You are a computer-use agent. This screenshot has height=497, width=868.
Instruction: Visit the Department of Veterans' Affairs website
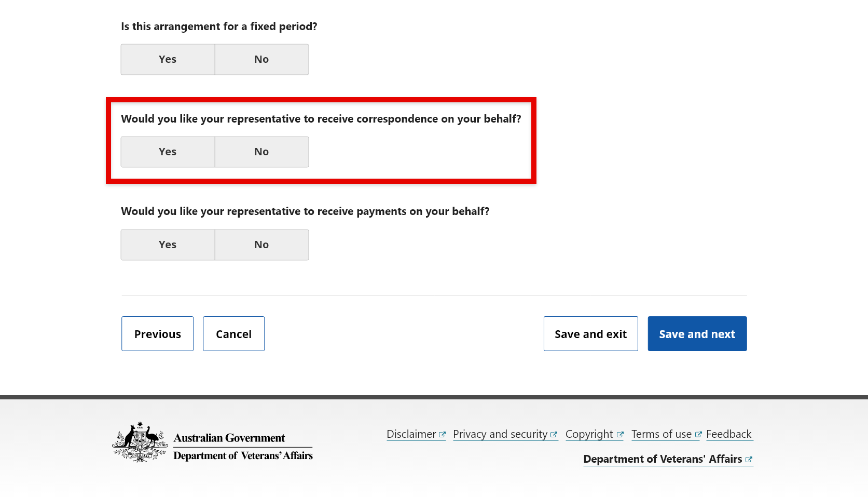tap(662, 459)
